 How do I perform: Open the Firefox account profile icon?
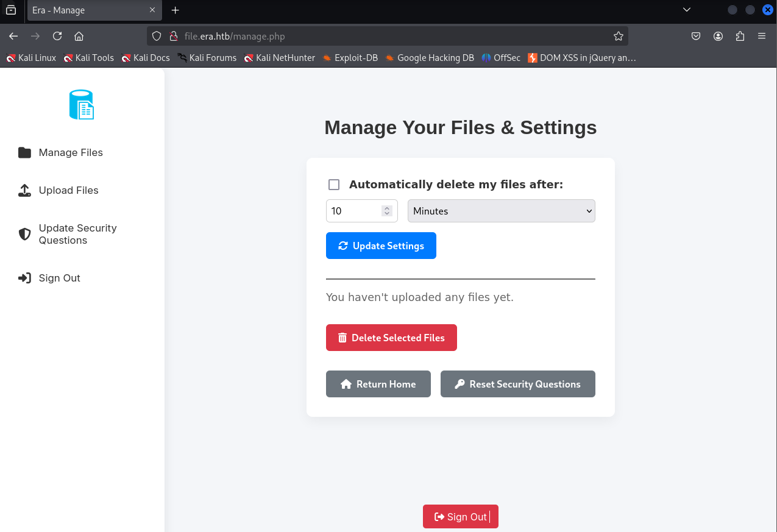(x=718, y=36)
